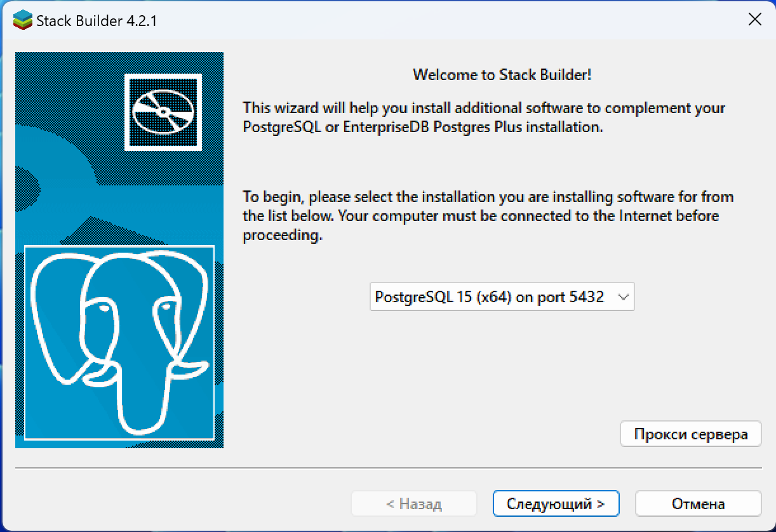
Task: Proceed with the Следующий > button
Action: coord(556,504)
